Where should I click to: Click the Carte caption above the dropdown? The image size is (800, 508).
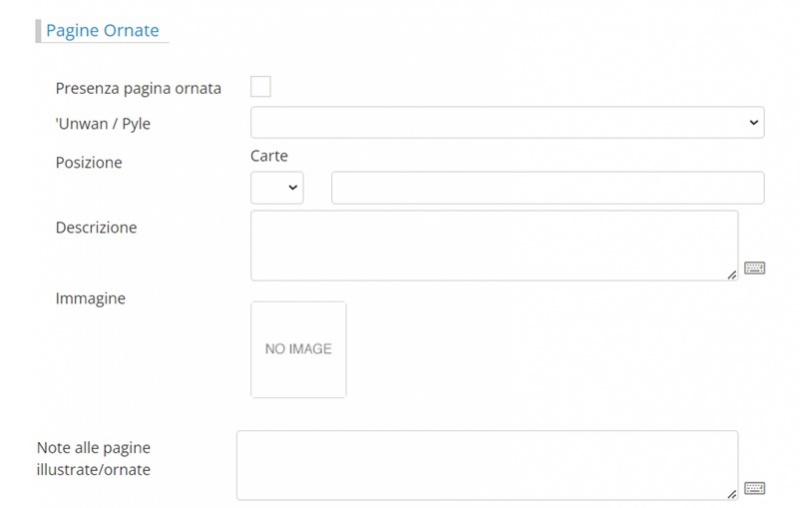269,156
